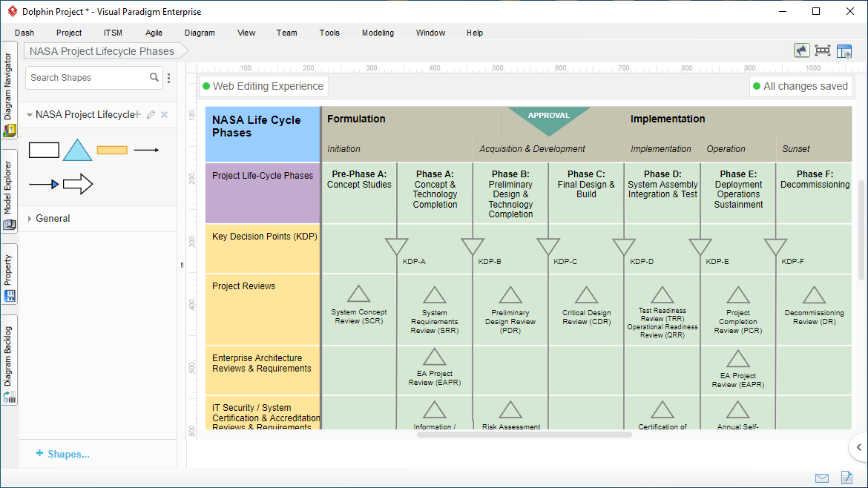Select the NASA Life Cycle Phases header cell
The width and height of the screenshot is (868, 488).
(x=263, y=134)
